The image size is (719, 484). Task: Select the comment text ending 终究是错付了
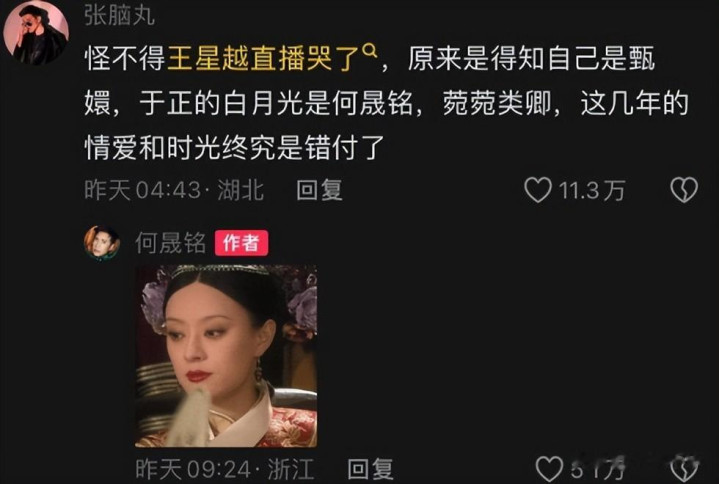click(x=387, y=103)
